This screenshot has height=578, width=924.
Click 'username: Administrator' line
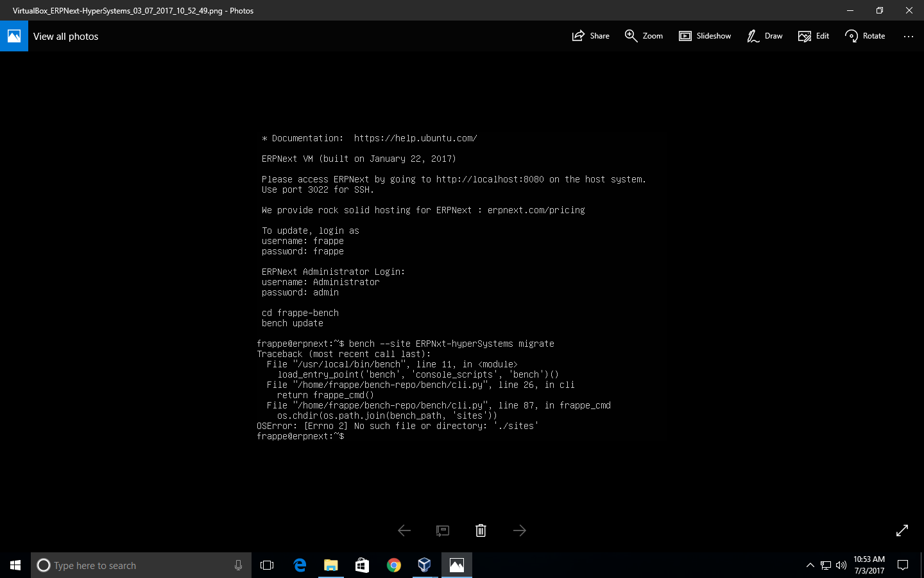coord(321,282)
